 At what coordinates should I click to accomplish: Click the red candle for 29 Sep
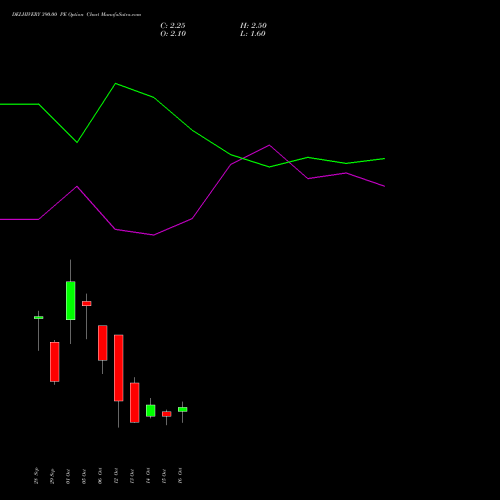[x=55, y=362]
